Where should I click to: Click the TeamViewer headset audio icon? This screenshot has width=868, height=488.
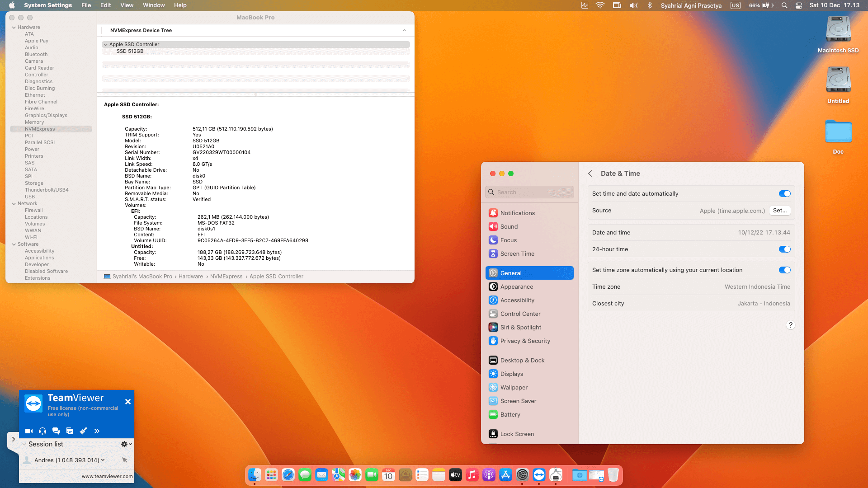[42, 431]
